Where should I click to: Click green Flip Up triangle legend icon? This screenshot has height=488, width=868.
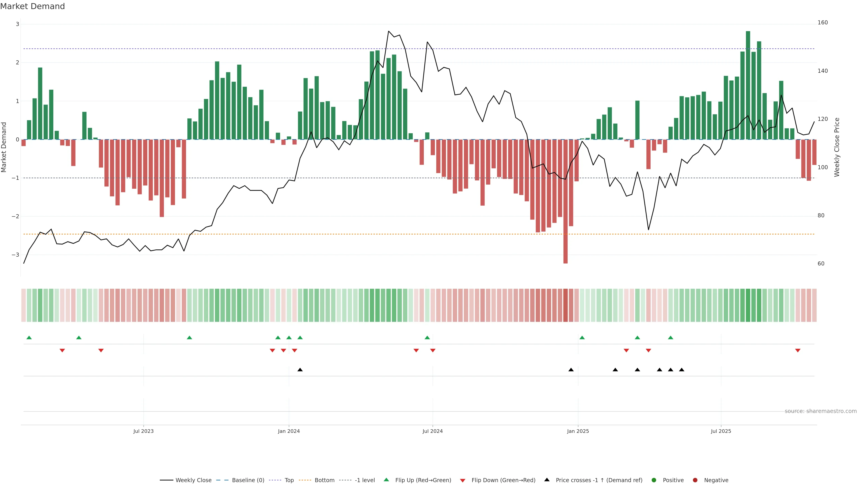pos(387,480)
